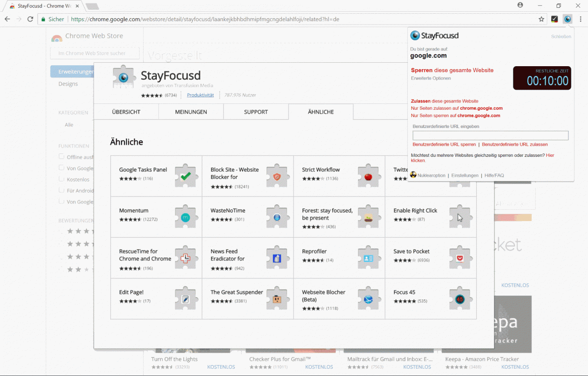Open the Erweiterungen sidebar item
588x376 pixels.
click(x=73, y=72)
